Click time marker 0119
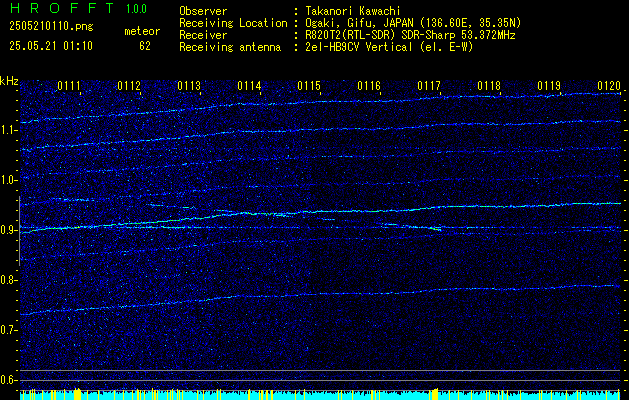 click(549, 86)
